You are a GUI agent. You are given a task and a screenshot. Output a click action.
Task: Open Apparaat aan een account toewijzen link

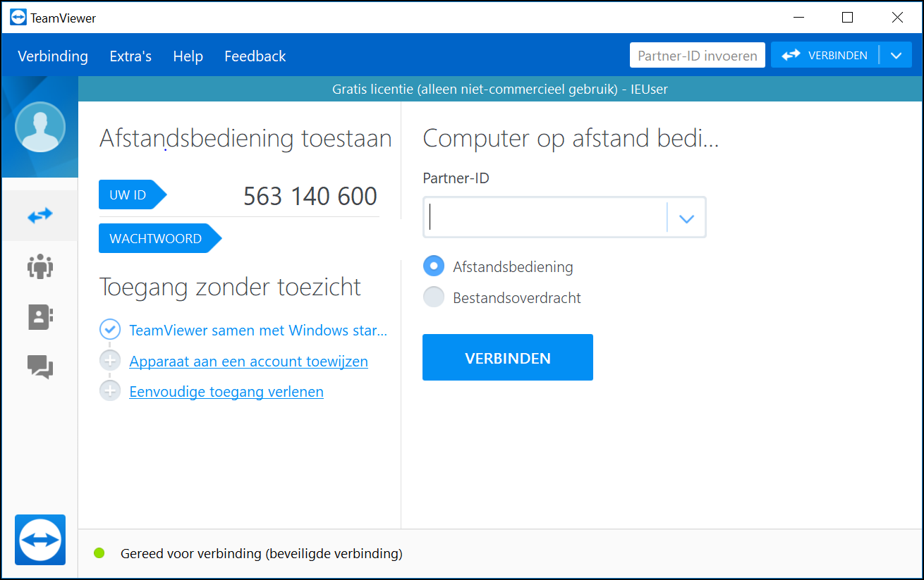(248, 362)
